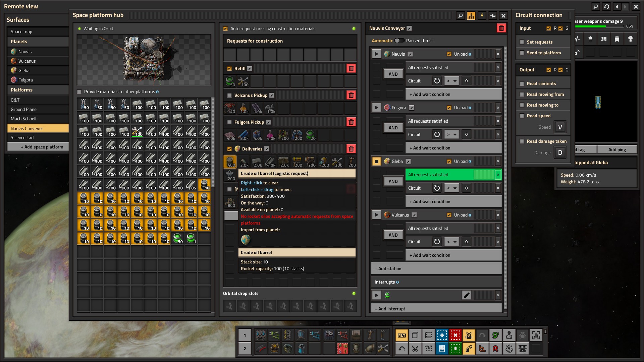Toggle Automatic / Paused thrust switch
The width and height of the screenshot is (644, 362).
point(399,41)
